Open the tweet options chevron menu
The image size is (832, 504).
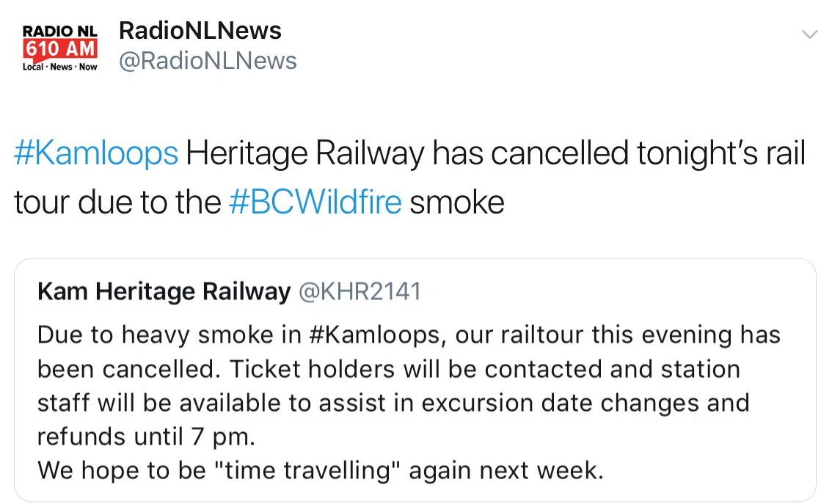point(809,34)
